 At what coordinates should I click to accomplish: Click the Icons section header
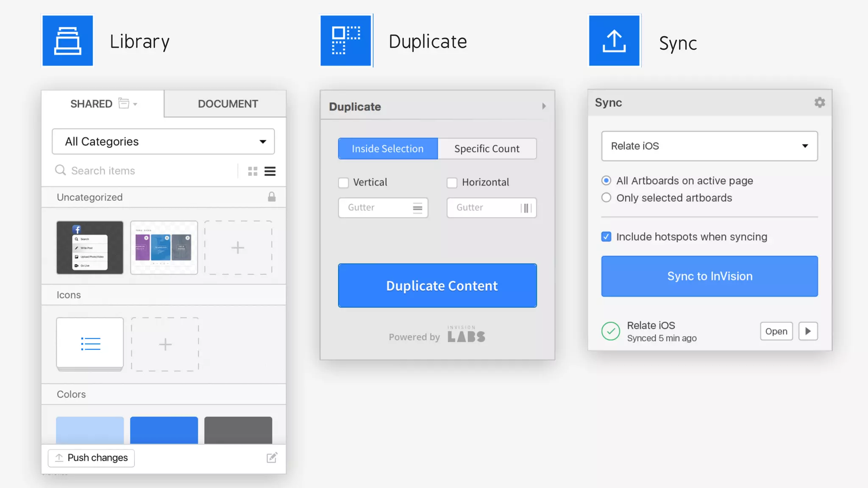tap(164, 295)
